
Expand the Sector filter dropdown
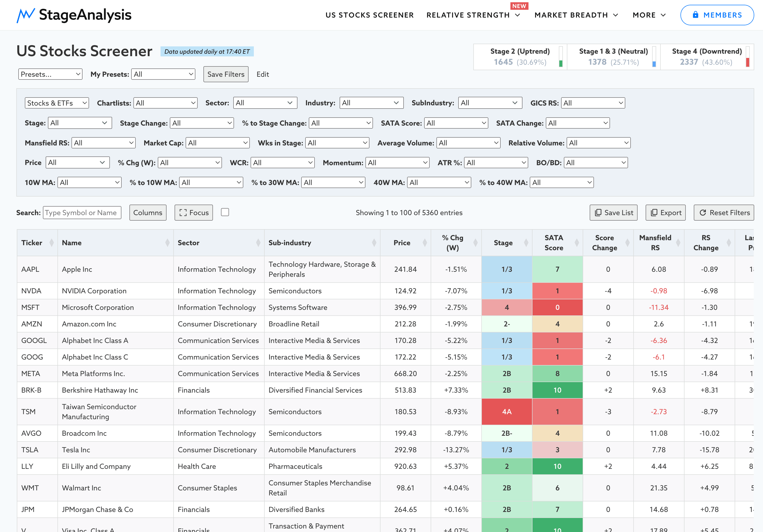coord(265,103)
